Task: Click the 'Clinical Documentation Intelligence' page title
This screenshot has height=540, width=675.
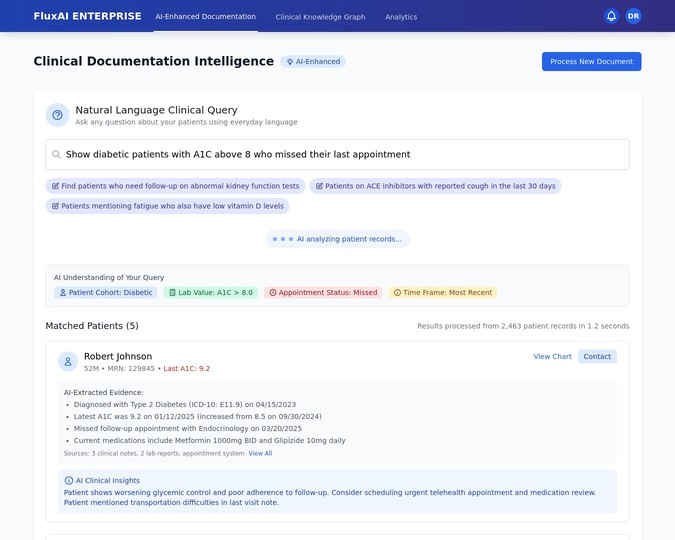Action: [154, 61]
